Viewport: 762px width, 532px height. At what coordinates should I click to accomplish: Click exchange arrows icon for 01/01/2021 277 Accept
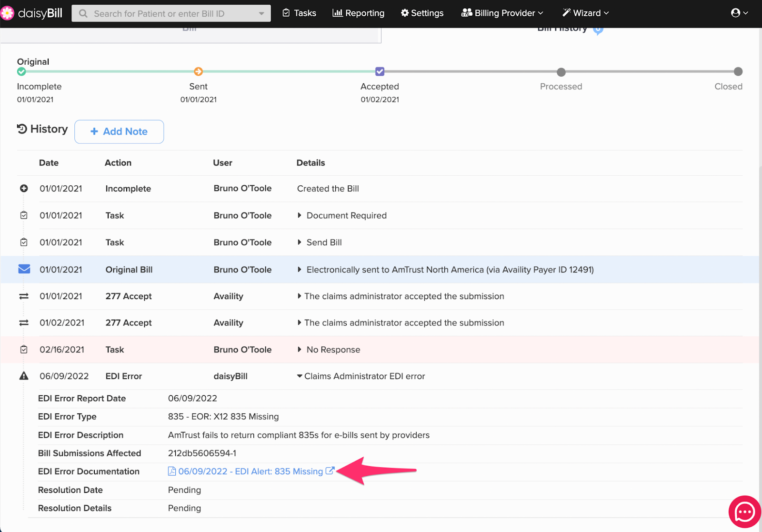(x=24, y=296)
